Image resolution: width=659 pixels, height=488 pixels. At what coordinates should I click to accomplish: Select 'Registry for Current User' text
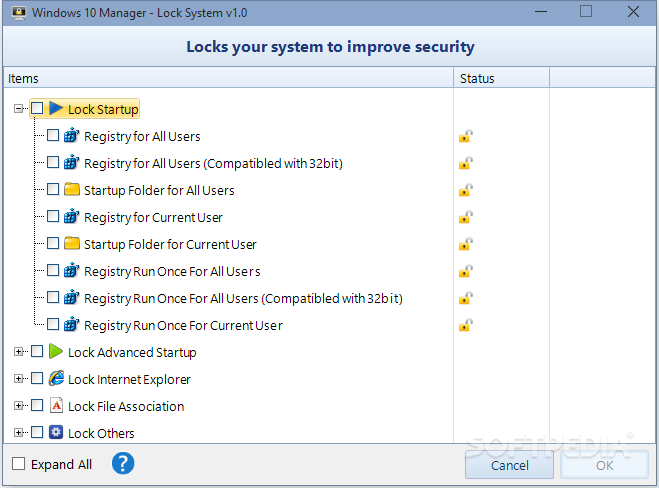(153, 217)
